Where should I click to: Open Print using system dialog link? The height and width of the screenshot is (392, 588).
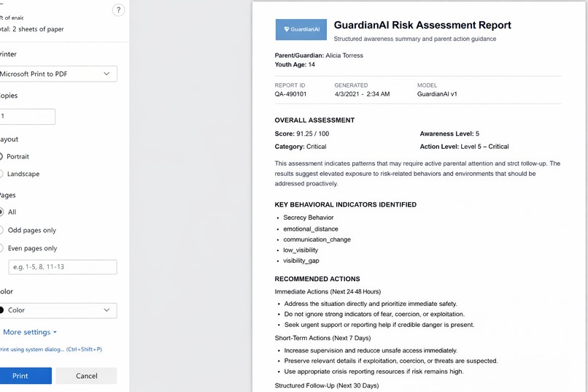click(x=50, y=349)
